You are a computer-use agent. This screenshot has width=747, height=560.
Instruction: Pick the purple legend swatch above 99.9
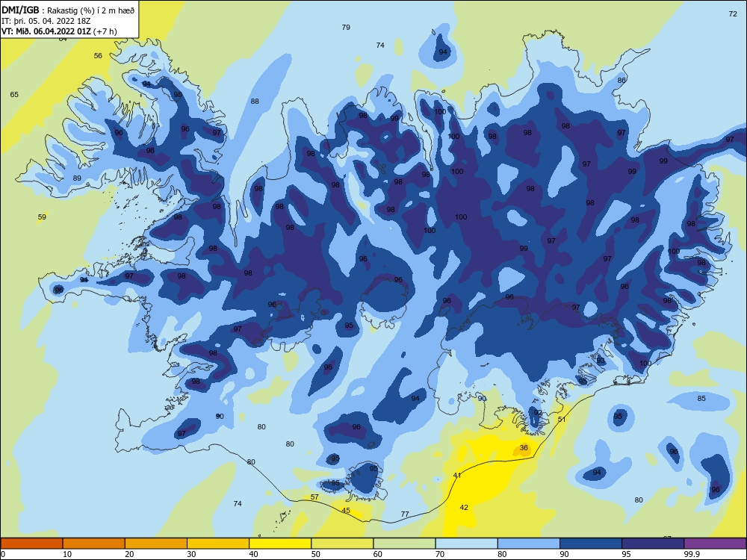click(x=715, y=544)
